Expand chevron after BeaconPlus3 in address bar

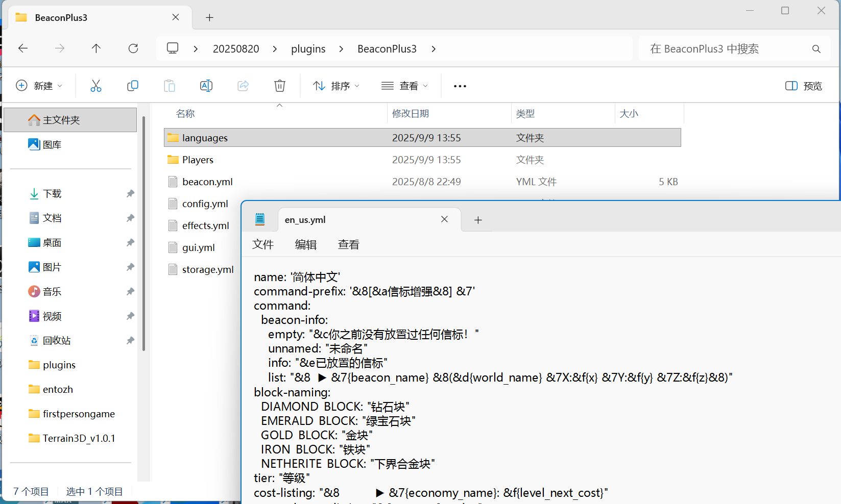point(434,49)
